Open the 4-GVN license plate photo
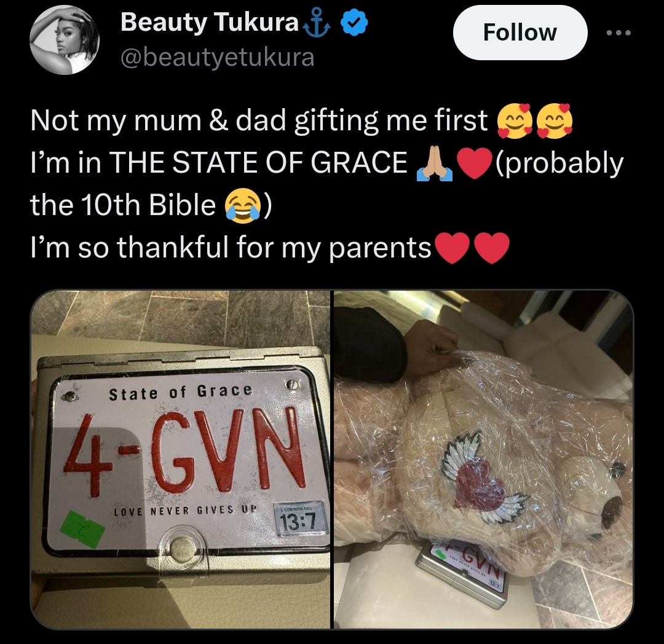Screen dimensions: 664x644 click(180, 459)
